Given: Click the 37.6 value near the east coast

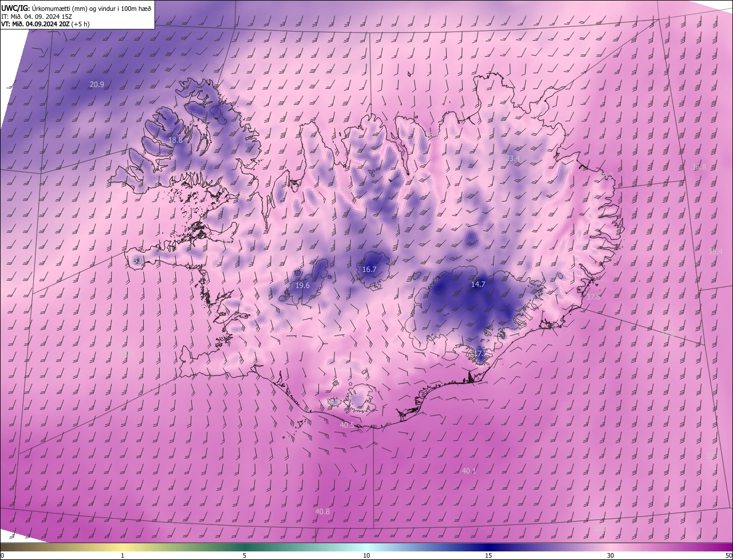Looking at the screenshot, I should [x=593, y=297].
